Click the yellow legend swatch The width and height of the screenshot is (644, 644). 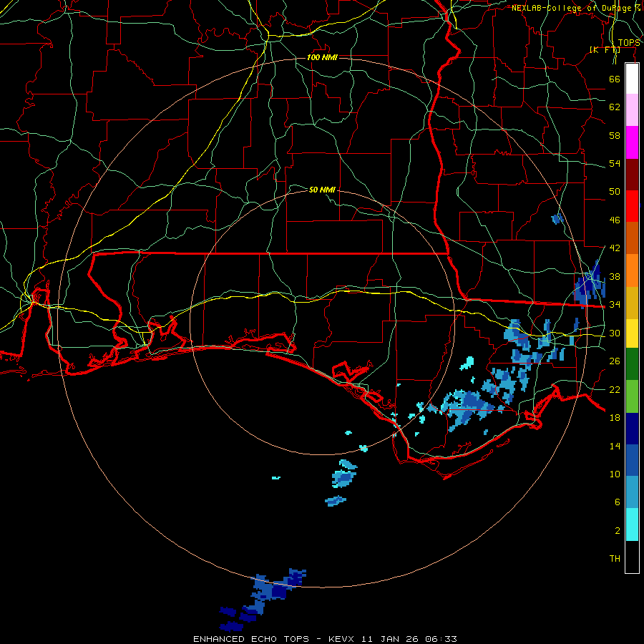[x=632, y=333]
